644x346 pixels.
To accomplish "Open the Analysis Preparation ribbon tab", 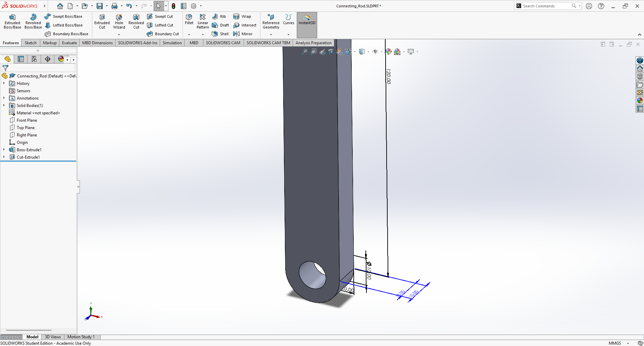I will (x=313, y=43).
